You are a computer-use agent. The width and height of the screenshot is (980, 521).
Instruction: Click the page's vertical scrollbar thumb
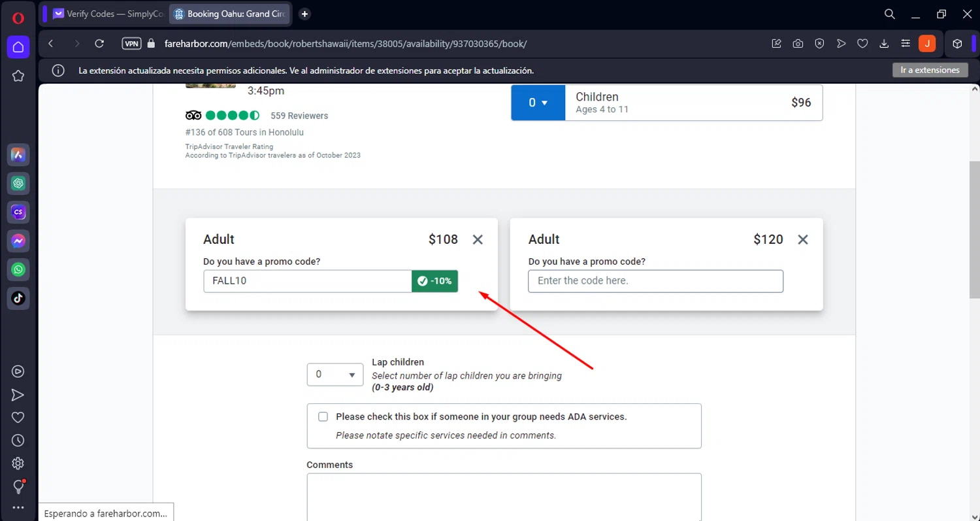[975, 229]
